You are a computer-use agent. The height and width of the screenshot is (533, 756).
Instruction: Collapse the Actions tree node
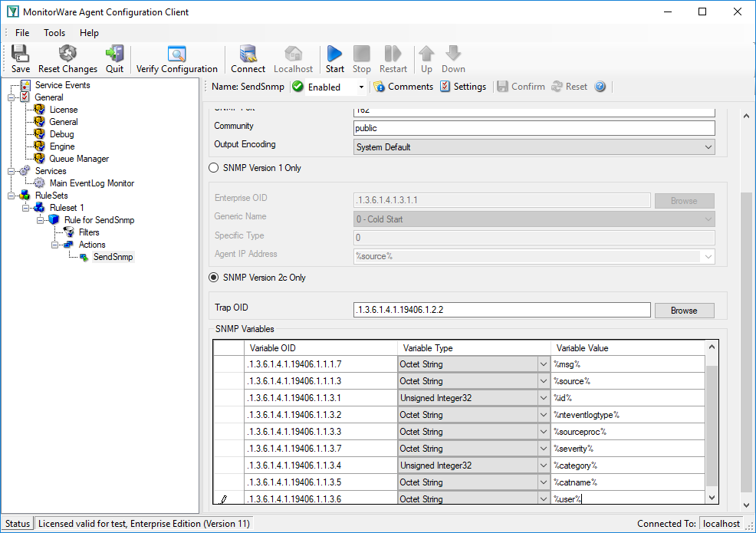pos(54,245)
